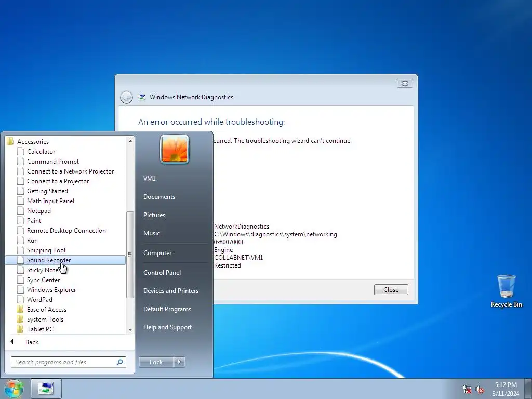532x399 pixels.
Task: Click scrollbar up arrow in programs list
Action: coord(130,141)
